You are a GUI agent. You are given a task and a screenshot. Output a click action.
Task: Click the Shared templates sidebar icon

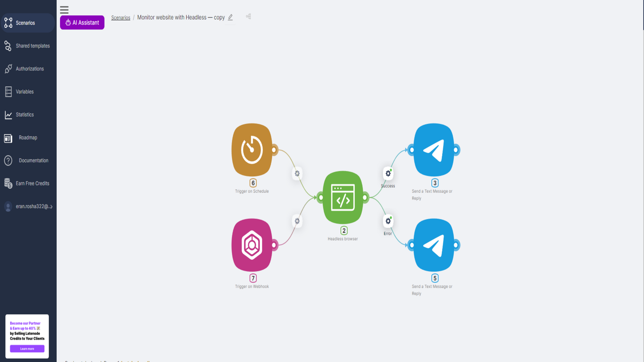coord(8,46)
